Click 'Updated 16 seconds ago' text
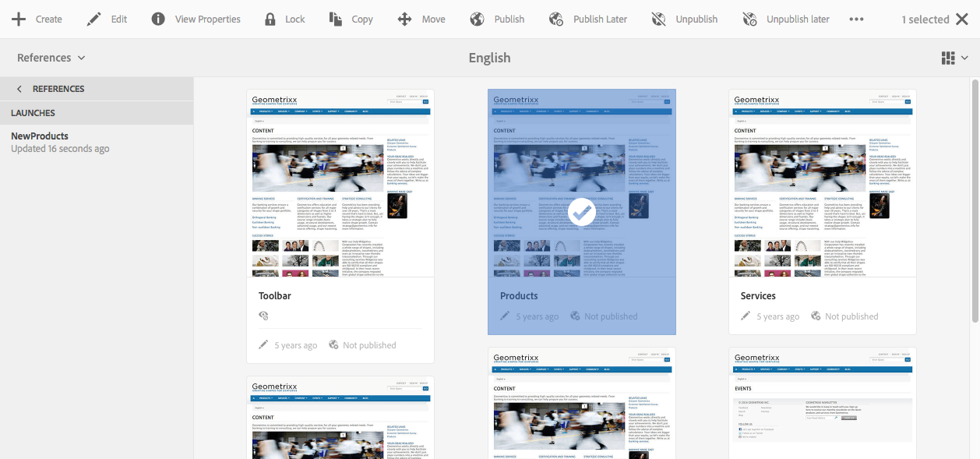 click(x=60, y=148)
